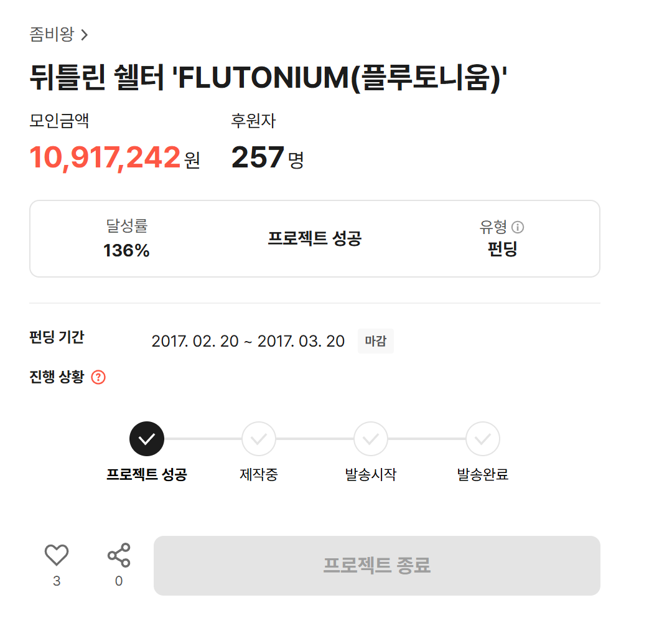The width and height of the screenshot is (672, 623).
Task: Click the 257 backers count
Action: pyautogui.click(x=258, y=157)
